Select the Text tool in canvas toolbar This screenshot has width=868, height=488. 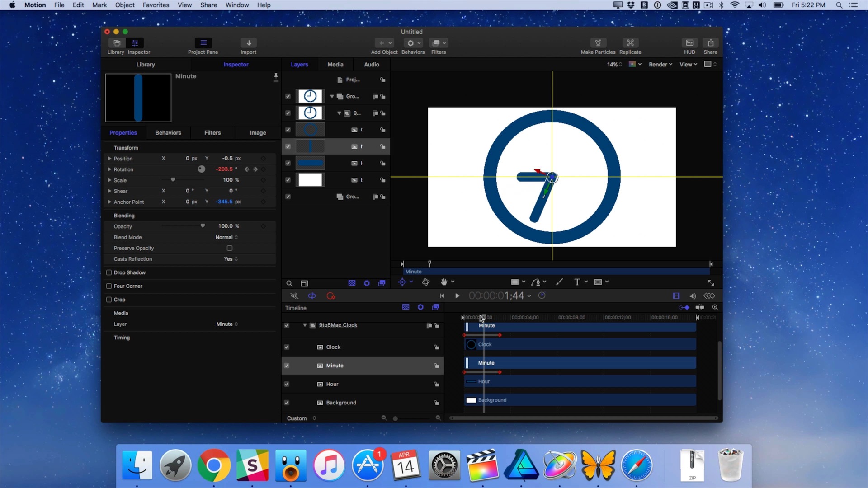coord(577,282)
